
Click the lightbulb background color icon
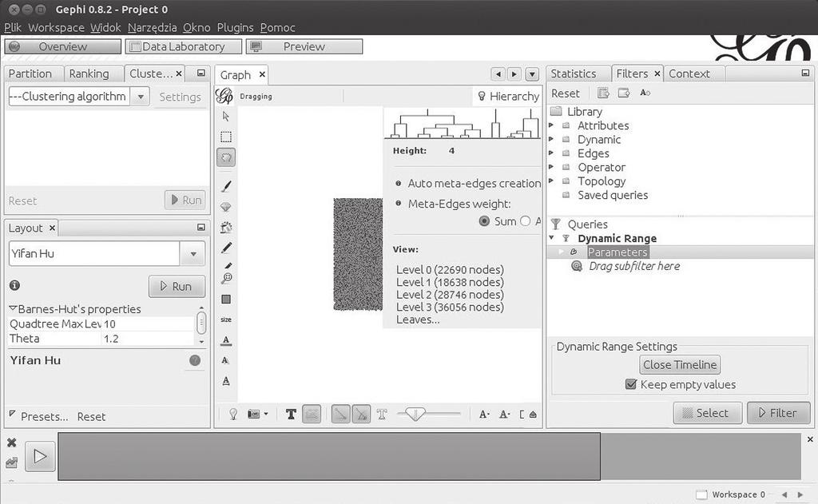[233, 415]
